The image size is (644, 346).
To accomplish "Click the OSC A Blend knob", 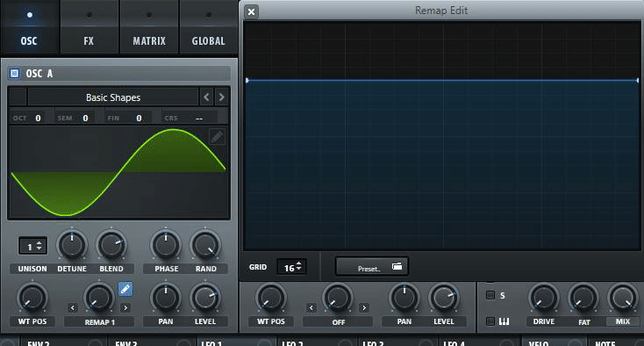I will click(x=111, y=245).
